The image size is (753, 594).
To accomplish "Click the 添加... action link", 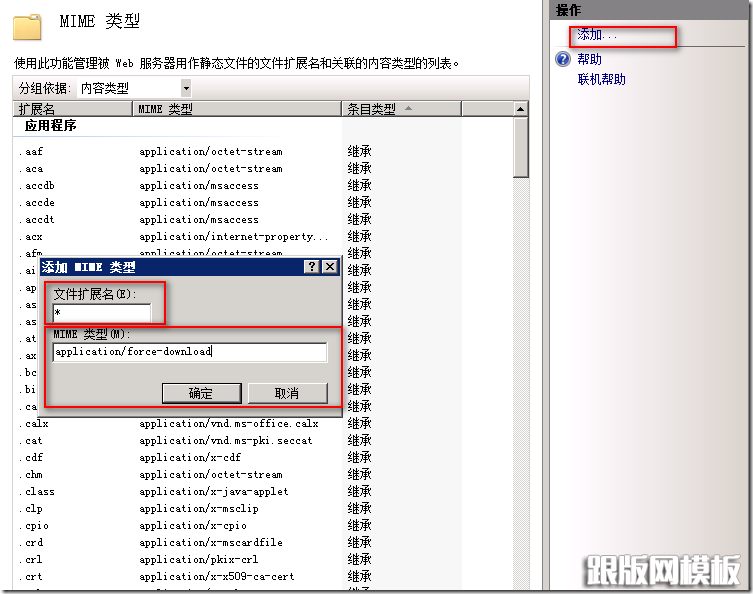I will pyautogui.click(x=597, y=35).
